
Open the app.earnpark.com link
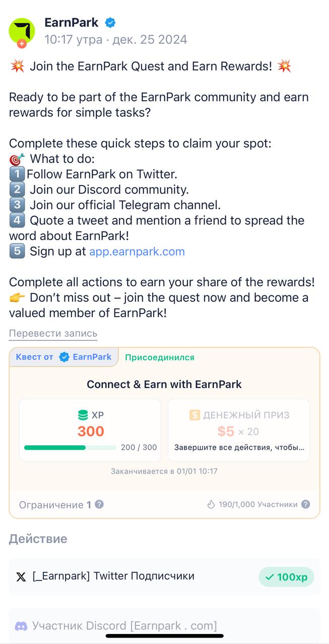[x=137, y=252]
